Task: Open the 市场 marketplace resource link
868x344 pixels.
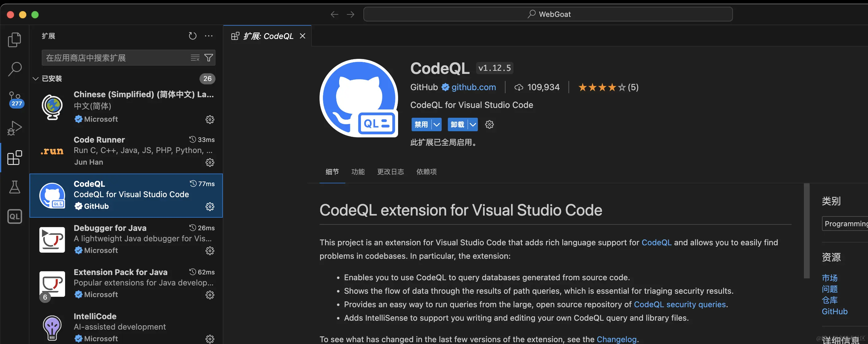Action: [830, 278]
